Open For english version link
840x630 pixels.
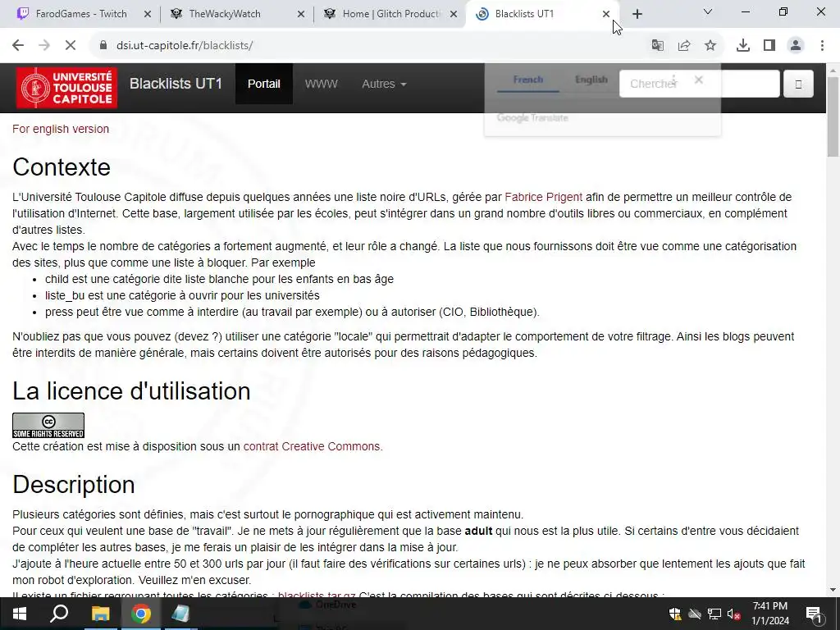[61, 129]
